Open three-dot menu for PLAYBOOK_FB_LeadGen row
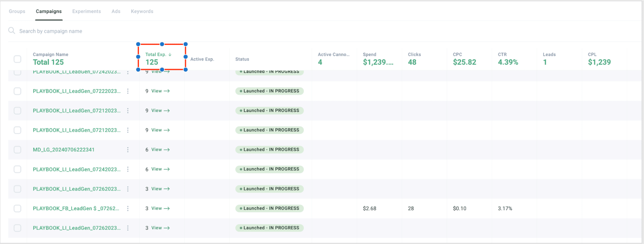The image size is (644, 244). click(x=128, y=209)
